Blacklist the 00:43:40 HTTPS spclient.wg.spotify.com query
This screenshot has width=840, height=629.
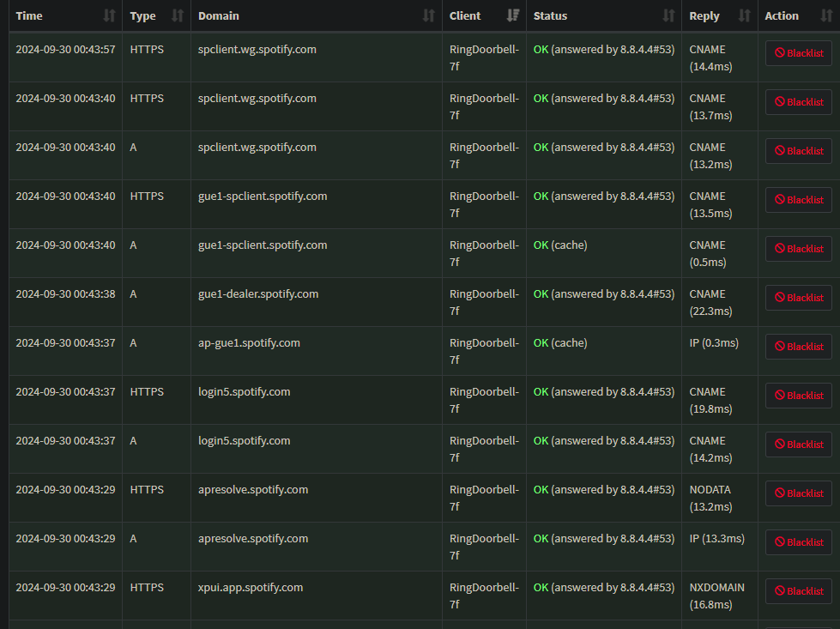(798, 102)
